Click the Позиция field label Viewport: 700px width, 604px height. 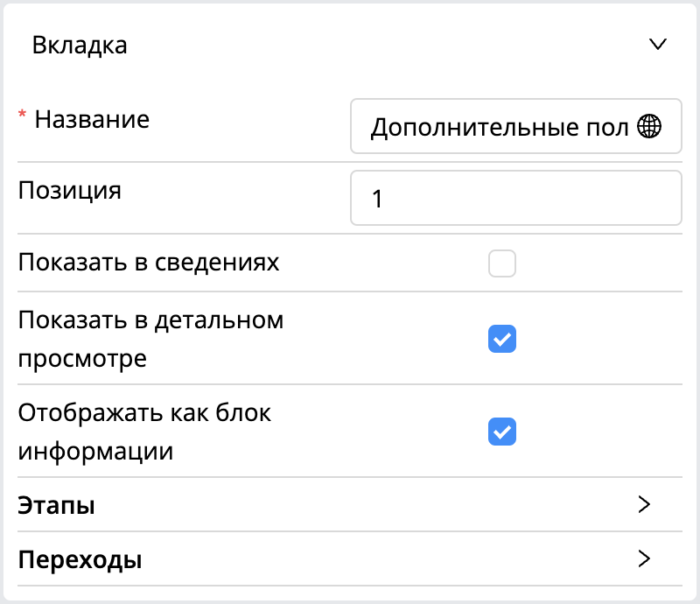(70, 191)
